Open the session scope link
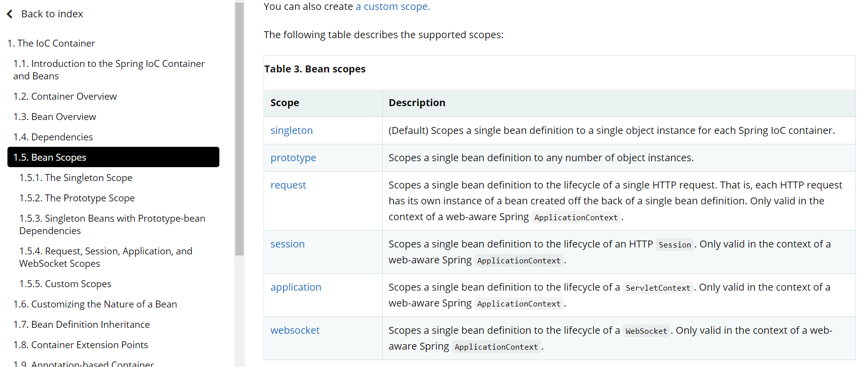The image size is (868, 367). [287, 244]
